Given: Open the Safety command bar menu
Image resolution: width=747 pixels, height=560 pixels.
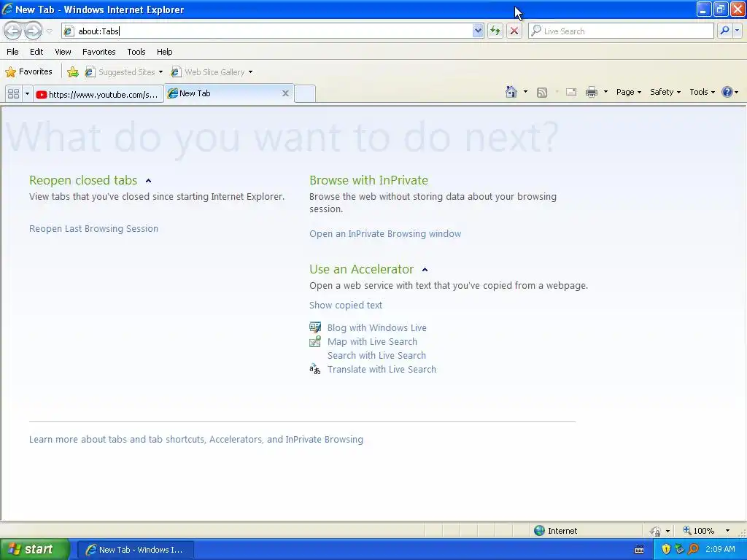Looking at the screenshot, I should tap(665, 92).
